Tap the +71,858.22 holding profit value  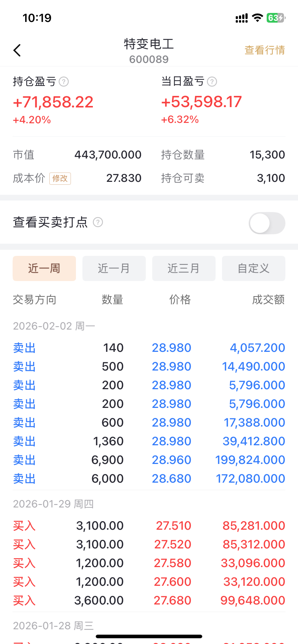53,102
